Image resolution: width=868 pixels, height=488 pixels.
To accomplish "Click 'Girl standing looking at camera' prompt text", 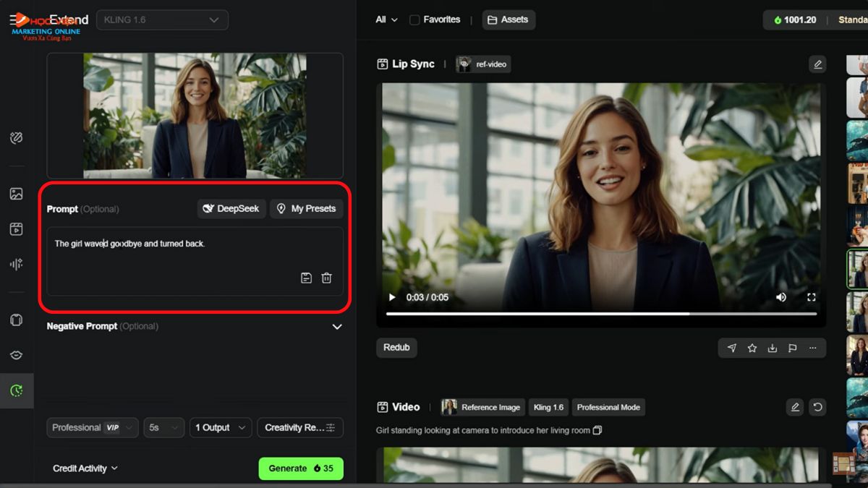I will pyautogui.click(x=483, y=430).
